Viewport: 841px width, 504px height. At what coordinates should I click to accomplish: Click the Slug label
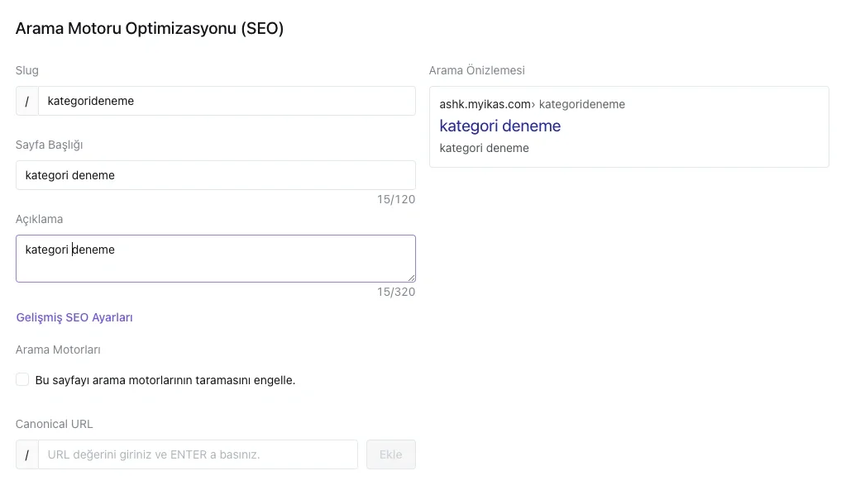[26, 70]
